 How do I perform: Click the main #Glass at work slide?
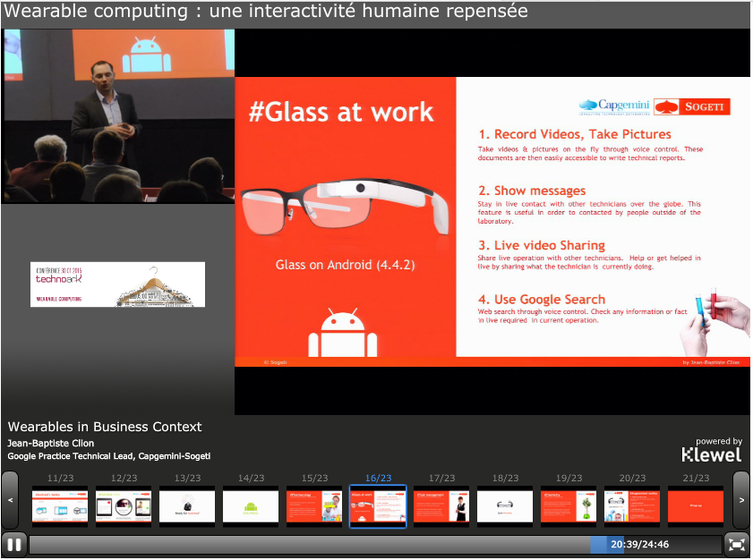pyautogui.click(x=492, y=222)
